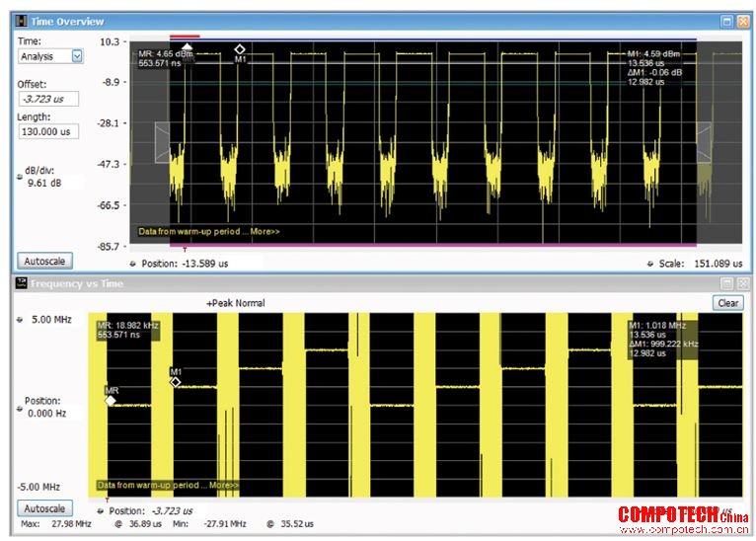The height and width of the screenshot is (541, 756).
Task: Select MR triangle marker in Time Overview
Action: [x=188, y=46]
